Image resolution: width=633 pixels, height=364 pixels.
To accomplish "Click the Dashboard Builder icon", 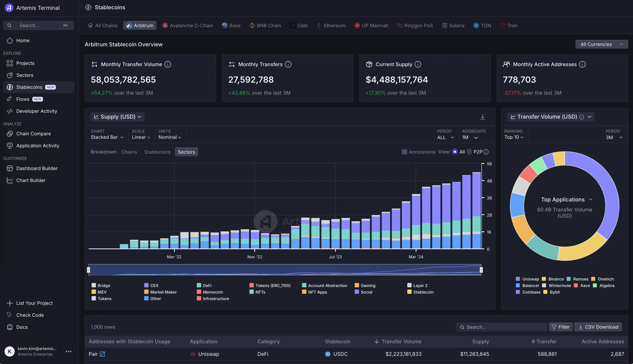I will (x=10, y=169).
